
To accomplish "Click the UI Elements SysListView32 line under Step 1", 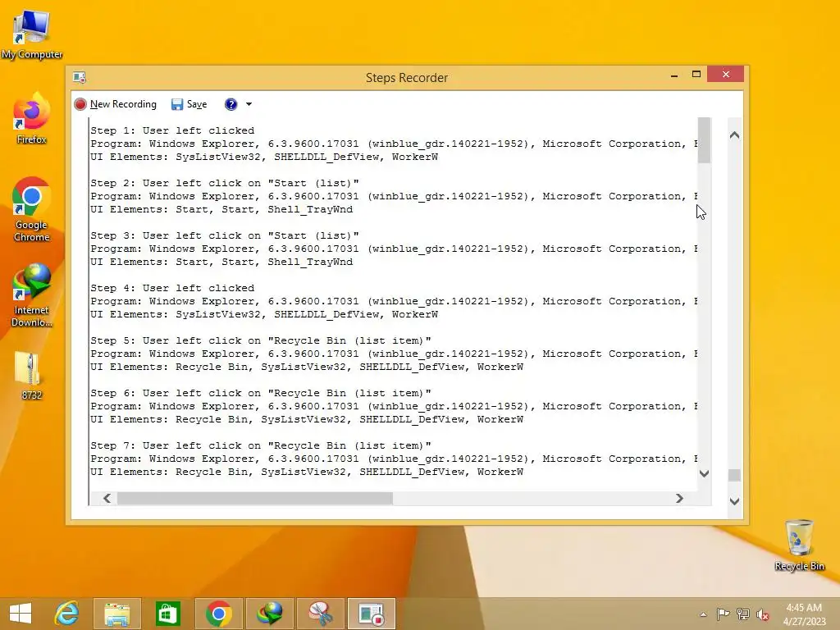I will 264,157.
